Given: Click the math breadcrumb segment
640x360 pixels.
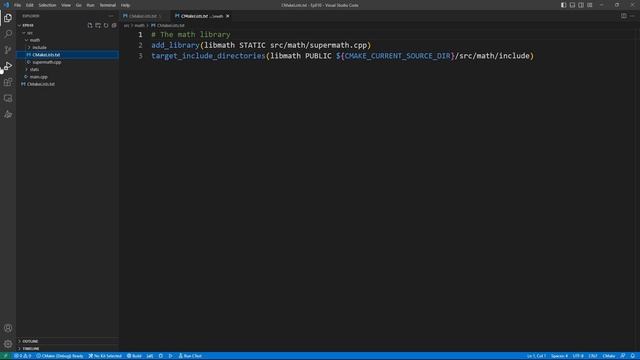Looking at the screenshot, I should click(140, 25).
